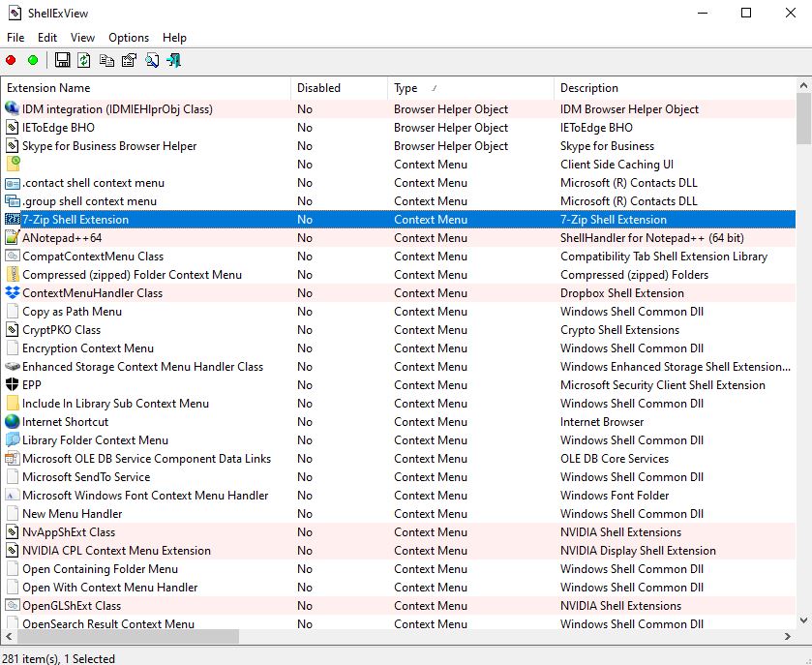The image size is (812, 665).
Task: Click the IEToEdge BHO row icon
Action: [x=12, y=128]
